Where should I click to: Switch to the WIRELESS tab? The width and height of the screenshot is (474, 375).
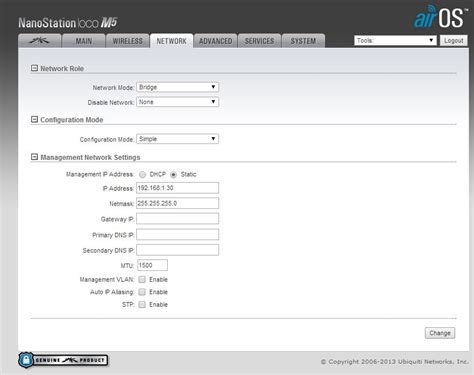coord(127,41)
